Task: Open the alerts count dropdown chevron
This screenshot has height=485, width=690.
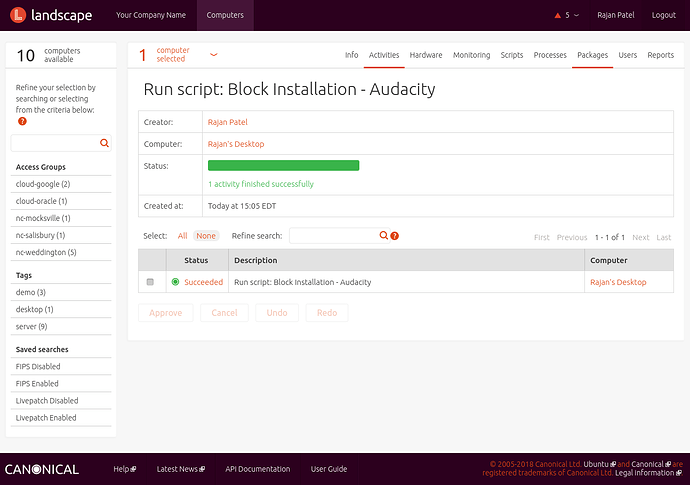Action: (576, 15)
